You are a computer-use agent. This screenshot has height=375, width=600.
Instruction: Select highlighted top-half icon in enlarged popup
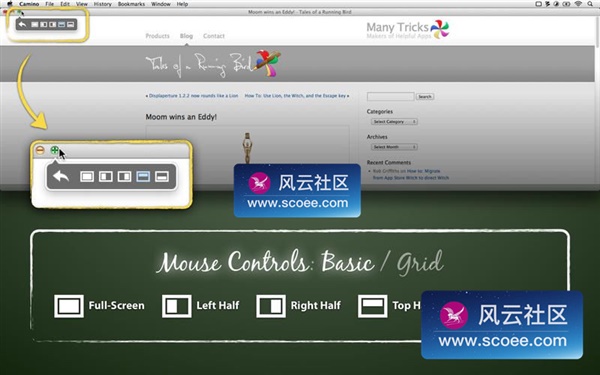[x=143, y=176]
